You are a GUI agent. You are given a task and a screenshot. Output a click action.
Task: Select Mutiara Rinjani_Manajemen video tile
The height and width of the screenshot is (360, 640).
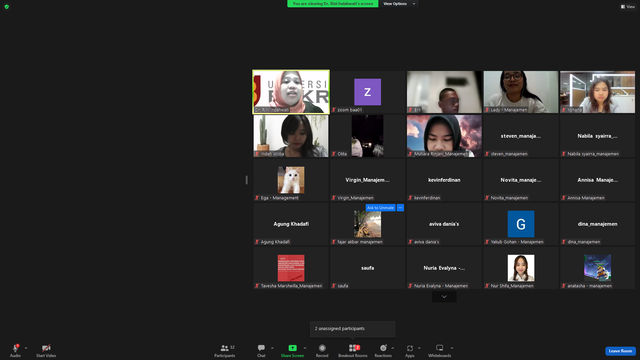[x=444, y=136]
